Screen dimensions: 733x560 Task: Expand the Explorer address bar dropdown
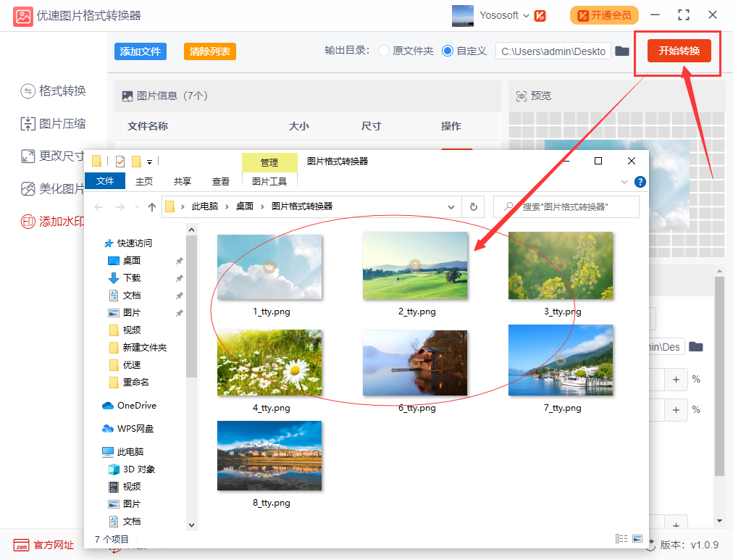point(451,206)
